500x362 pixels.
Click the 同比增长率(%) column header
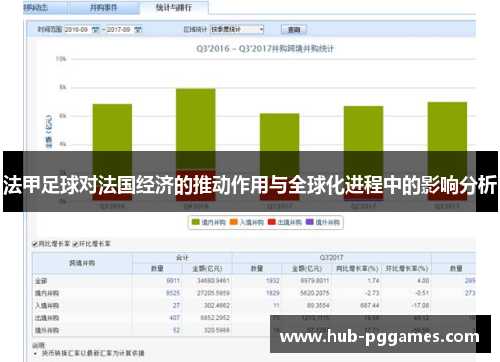(357, 268)
